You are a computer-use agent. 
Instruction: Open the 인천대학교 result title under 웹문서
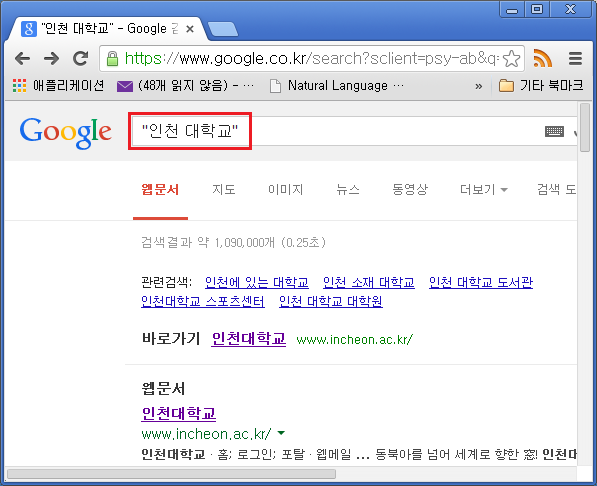click(x=179, y=413)
